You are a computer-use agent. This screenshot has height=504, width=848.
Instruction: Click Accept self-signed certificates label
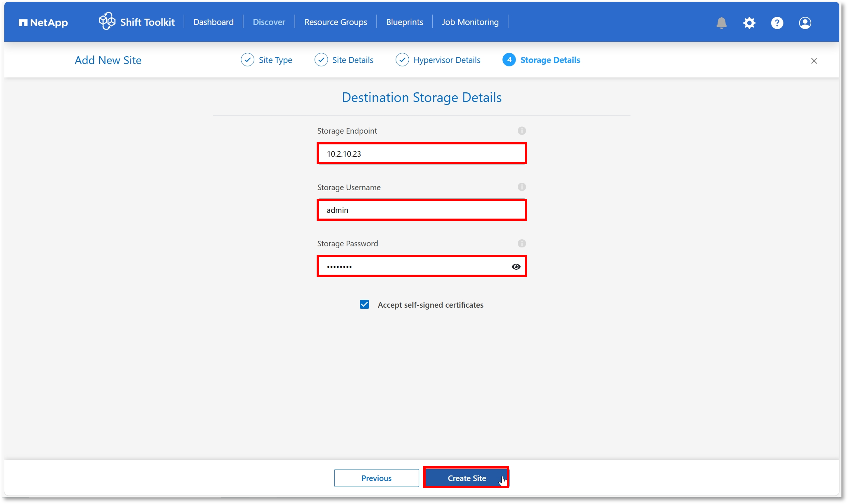pyautogui.click(x=431, y=305)
